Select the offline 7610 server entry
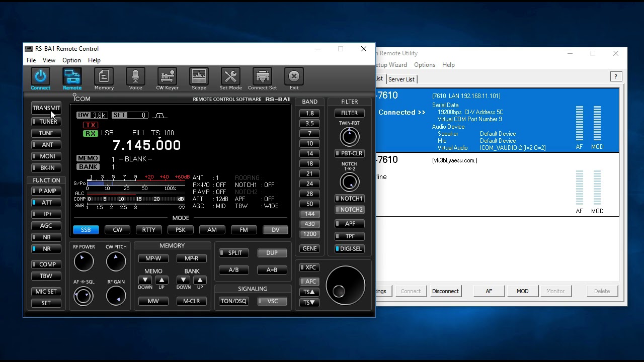This screenshot has width=644, height=362. [497, 185]
